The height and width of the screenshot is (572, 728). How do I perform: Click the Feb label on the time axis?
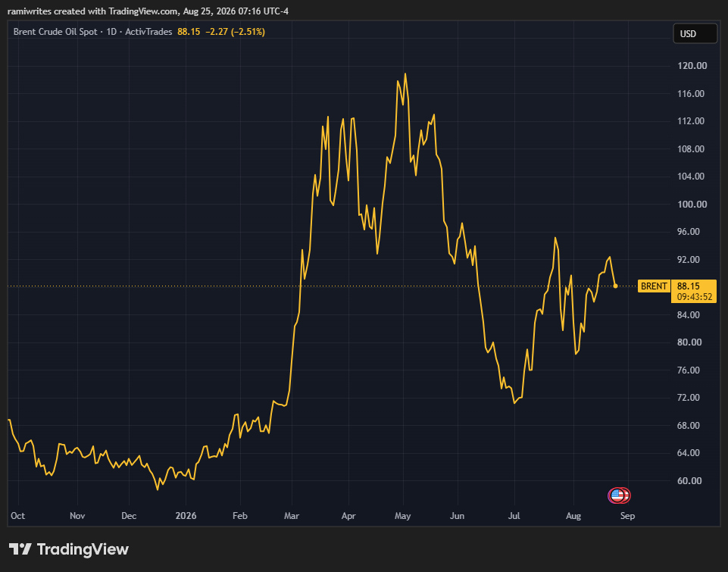pyautogui.click(x=240, y=516)
